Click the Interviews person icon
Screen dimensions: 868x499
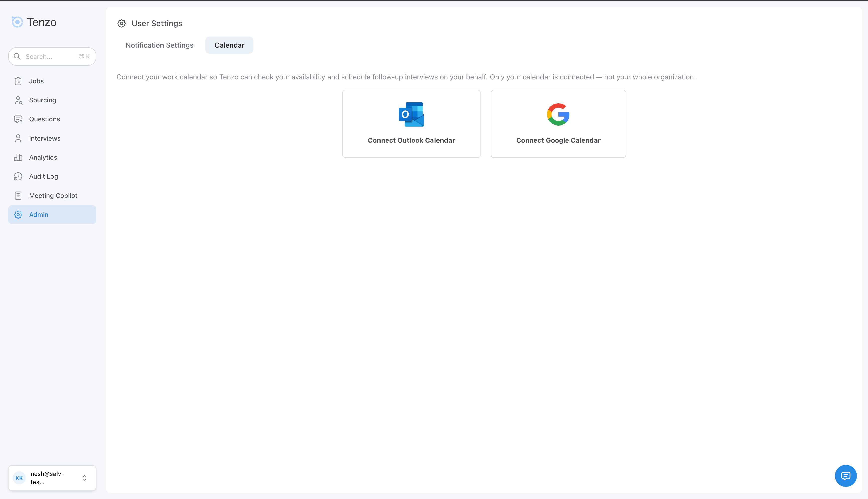pyautogui.click(x=18, y=139)
